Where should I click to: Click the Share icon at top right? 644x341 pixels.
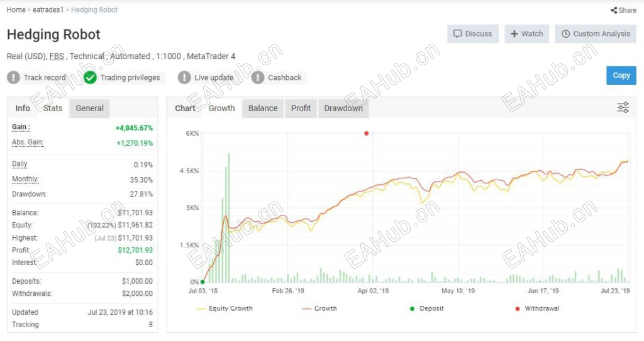tap(614, 10)
